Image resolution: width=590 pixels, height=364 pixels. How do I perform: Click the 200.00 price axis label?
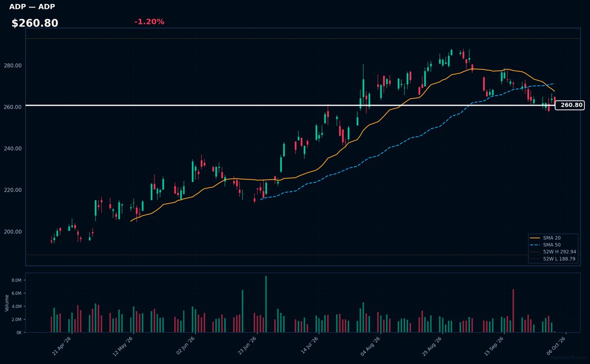(14, 232)
